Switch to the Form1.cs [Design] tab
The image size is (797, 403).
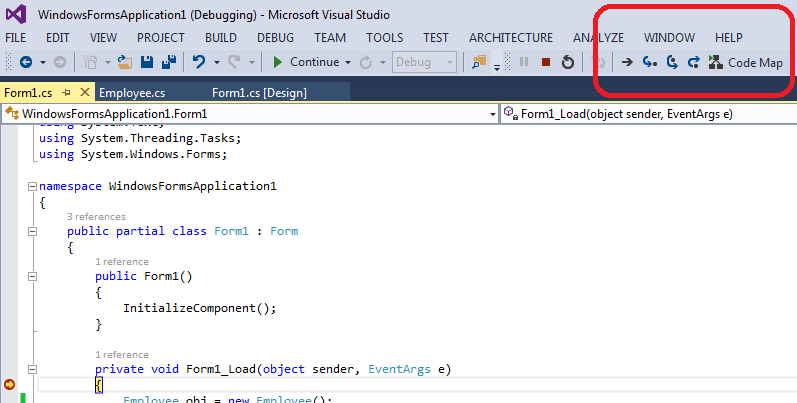click(259, 92)
